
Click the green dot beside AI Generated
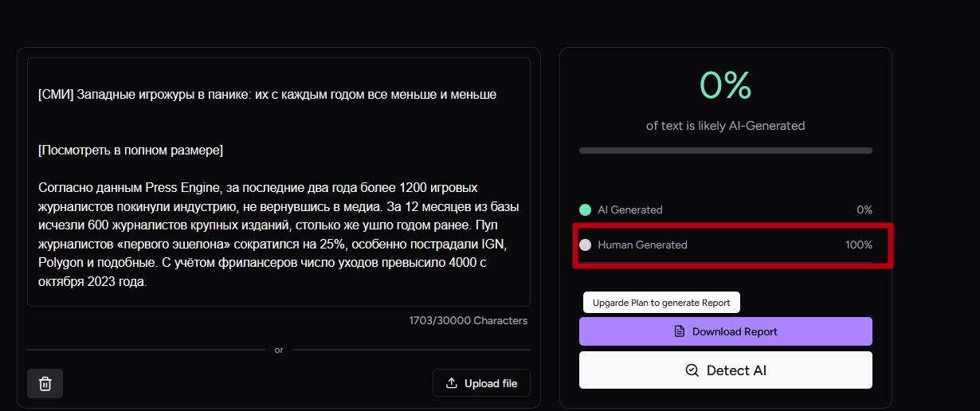(x=585, y=209)
